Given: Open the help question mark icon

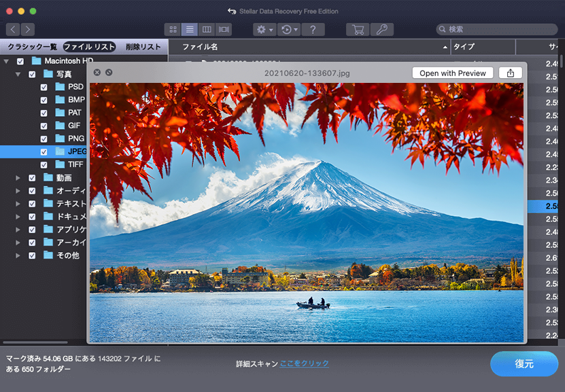Looking at the screenshot, I should 313,30.
